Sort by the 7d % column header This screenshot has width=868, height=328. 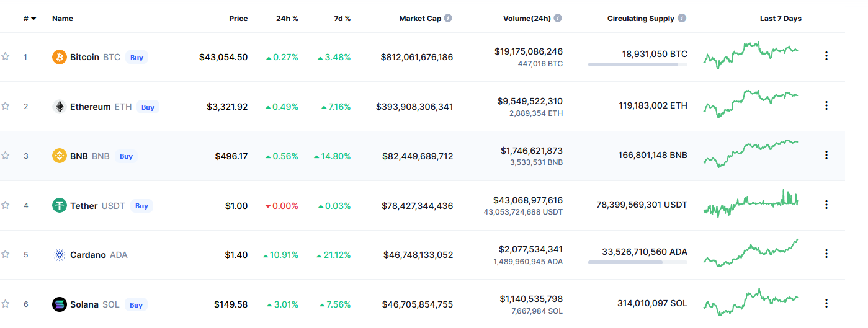pos(342,19)
